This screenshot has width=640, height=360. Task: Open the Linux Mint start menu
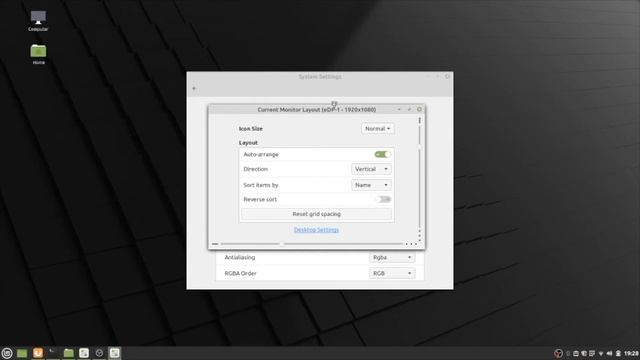coord(7,353)
